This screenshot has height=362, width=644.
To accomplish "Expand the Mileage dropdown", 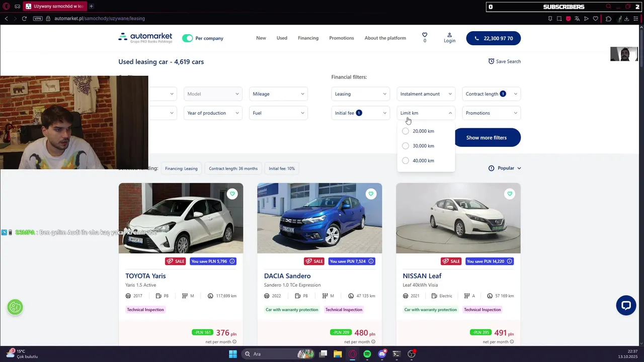I will (278, 94).
